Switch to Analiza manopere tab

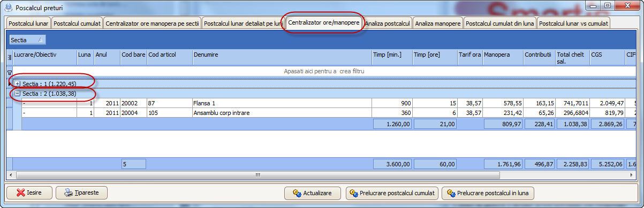tap(438, 24)
